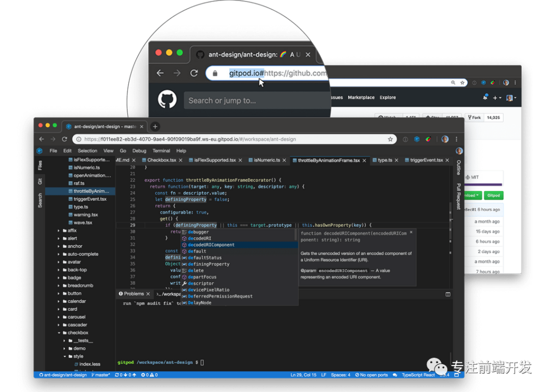Click the browser reload icon in Gitpod window
Screen dimensions: 550x392
click(x=65, y=139)
